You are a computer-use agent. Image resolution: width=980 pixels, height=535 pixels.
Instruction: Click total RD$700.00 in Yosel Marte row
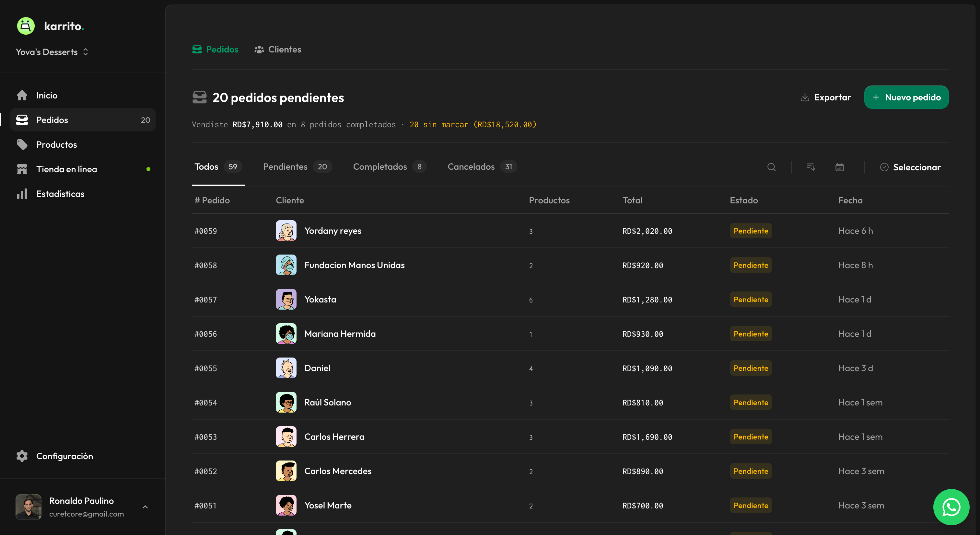643,506
